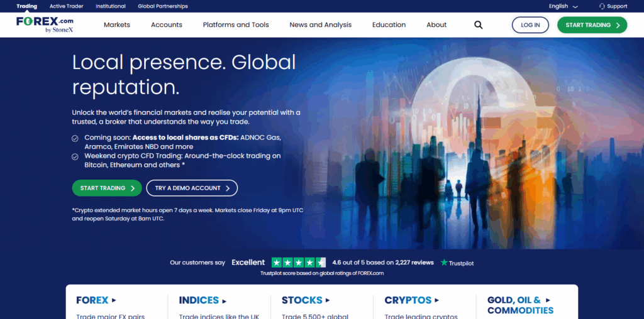Open the CRYPTOS markets card heading

[408, 300]
